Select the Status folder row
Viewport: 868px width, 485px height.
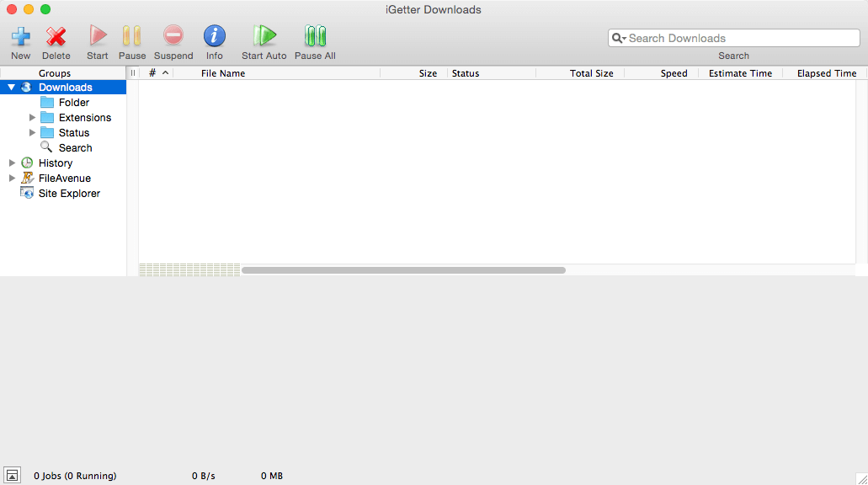point(63,133)
